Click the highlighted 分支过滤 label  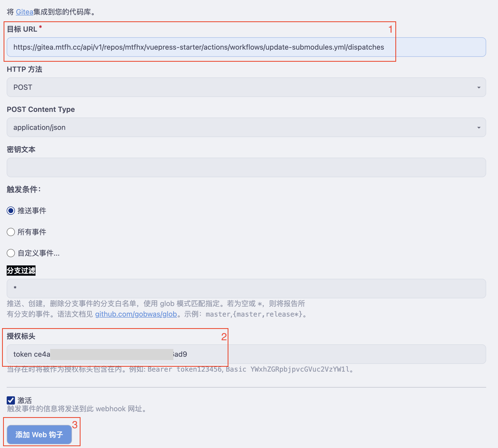pos(21,271)
